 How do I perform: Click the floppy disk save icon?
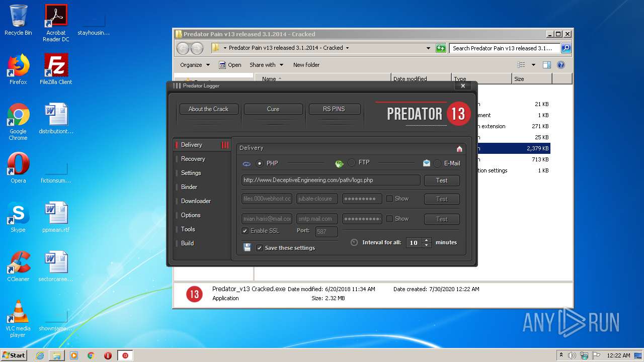tap(247, 247)
